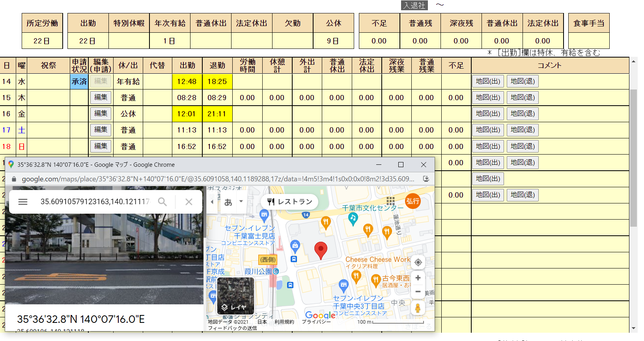
Task: Open the Google apps grid icon
Action: (390, 201)
